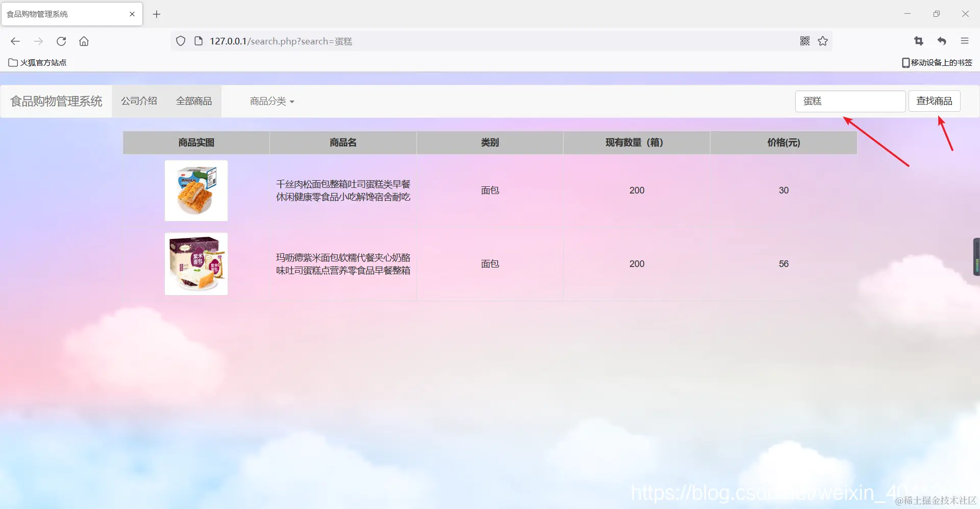Open the QR code extension icon

pyautogui.click(x=804, y=41)
